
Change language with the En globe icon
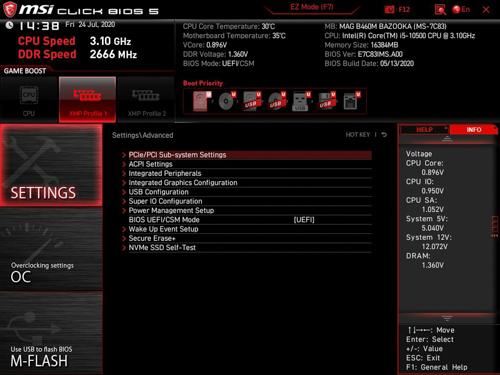tap(461, 9)
